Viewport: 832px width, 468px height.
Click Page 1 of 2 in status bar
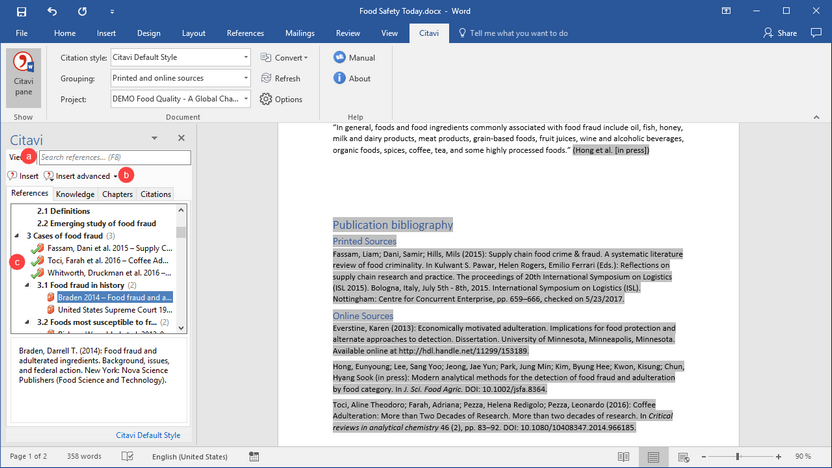pos(28,456)
